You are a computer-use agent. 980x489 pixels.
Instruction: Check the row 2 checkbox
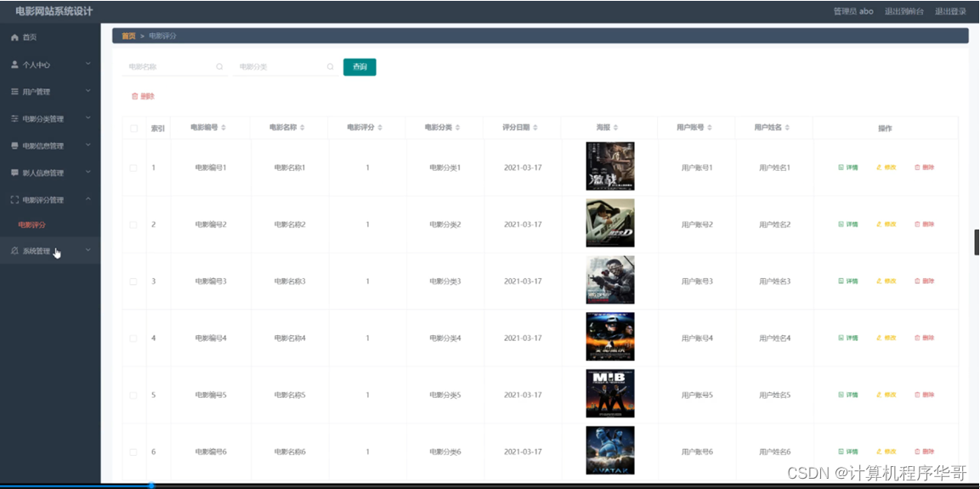pyautogui.click(x=133, y=225)
